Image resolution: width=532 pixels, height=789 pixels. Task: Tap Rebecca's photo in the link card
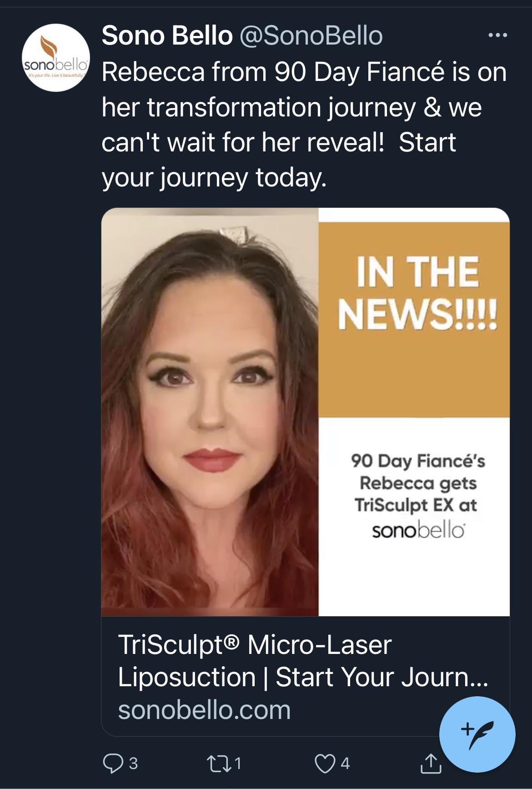(x=210, y=412)
